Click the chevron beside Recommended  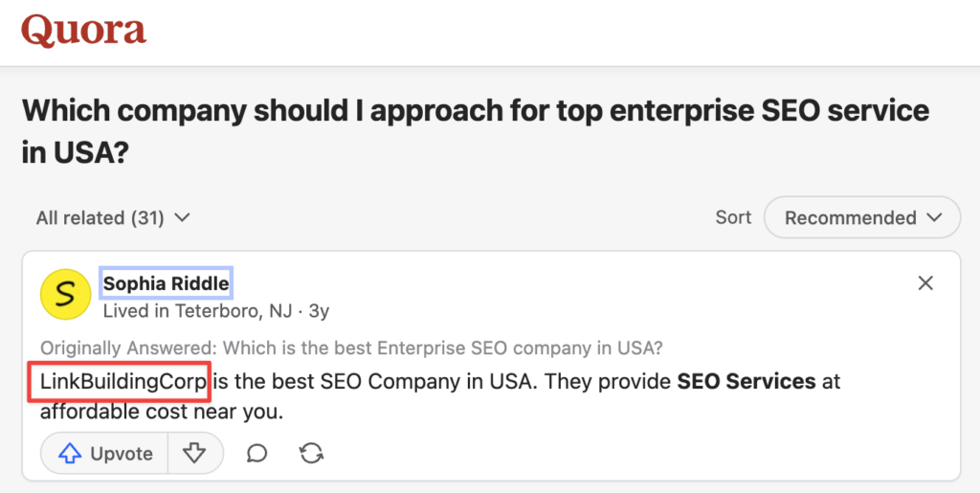[935, 218]
